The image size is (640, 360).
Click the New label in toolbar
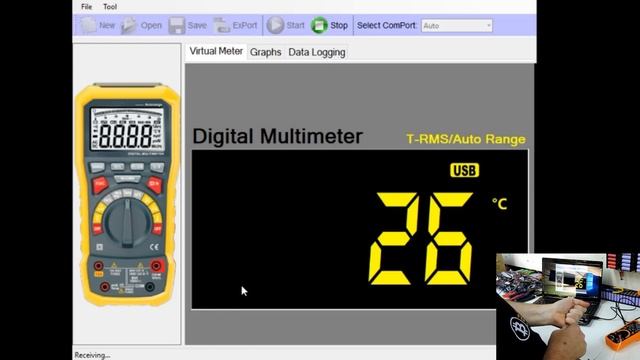107,25
